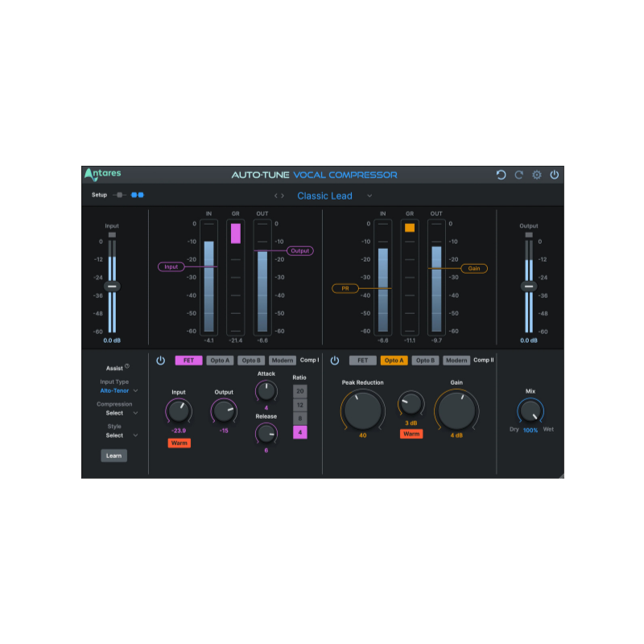
Task: Click the Input fader handle
Action: click(x=112, y=287)
